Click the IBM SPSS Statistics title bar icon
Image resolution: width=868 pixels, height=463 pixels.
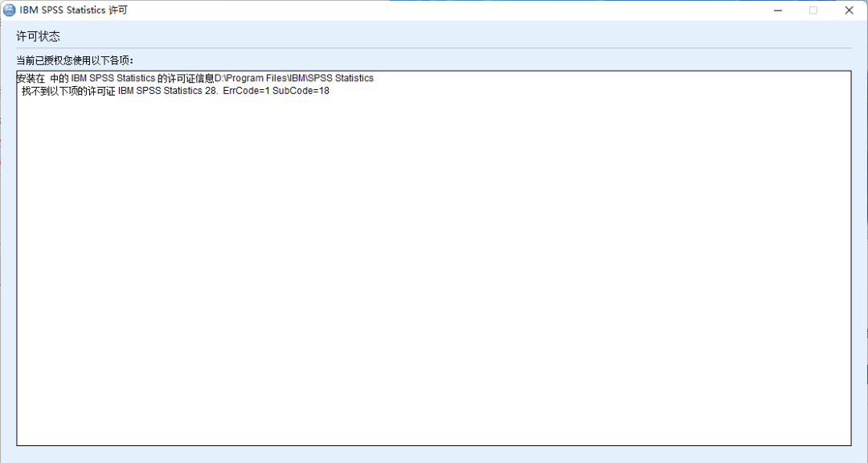(x=10, y=10)
